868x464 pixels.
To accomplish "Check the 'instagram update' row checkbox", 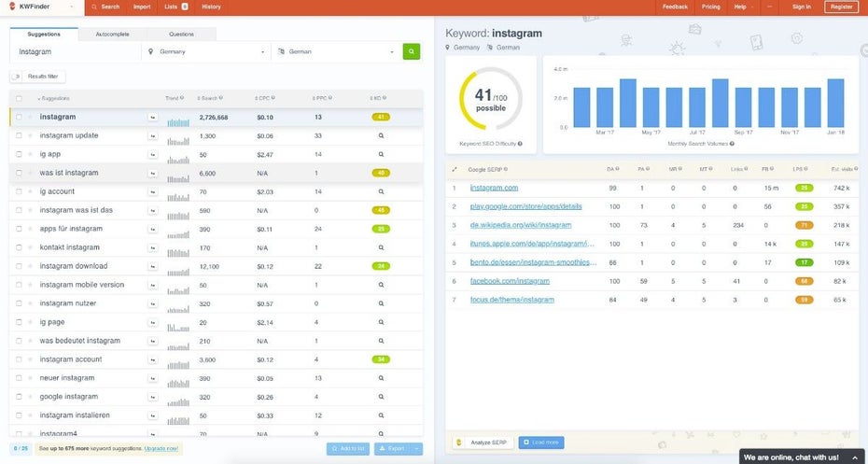I will click(x=19, y=135).
